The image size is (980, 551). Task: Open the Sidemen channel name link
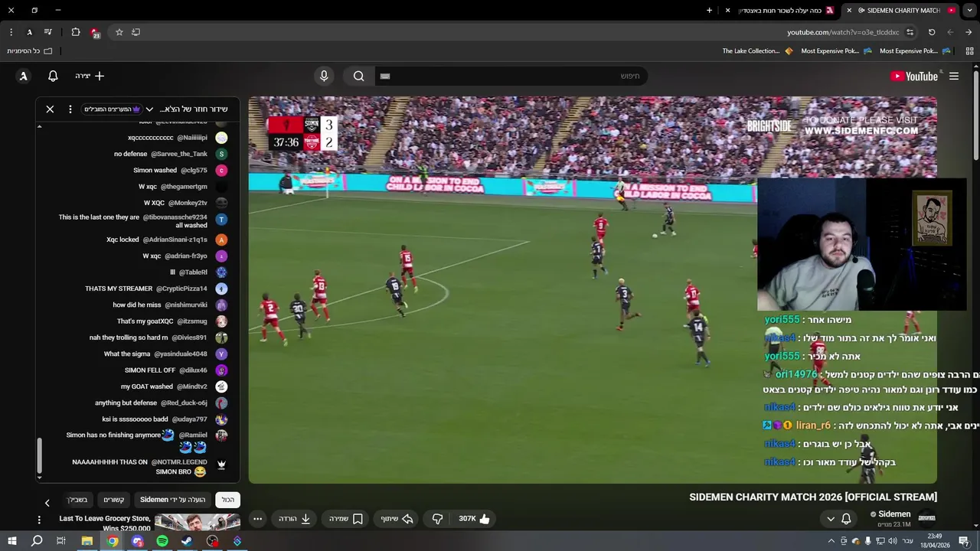[894, 514]
